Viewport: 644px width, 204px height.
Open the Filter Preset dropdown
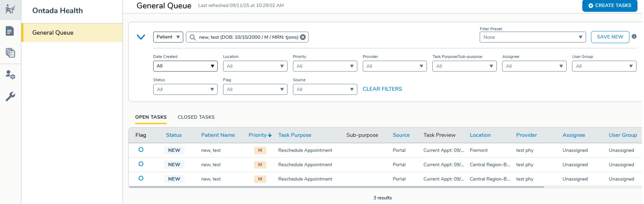(x=532, y=37)
